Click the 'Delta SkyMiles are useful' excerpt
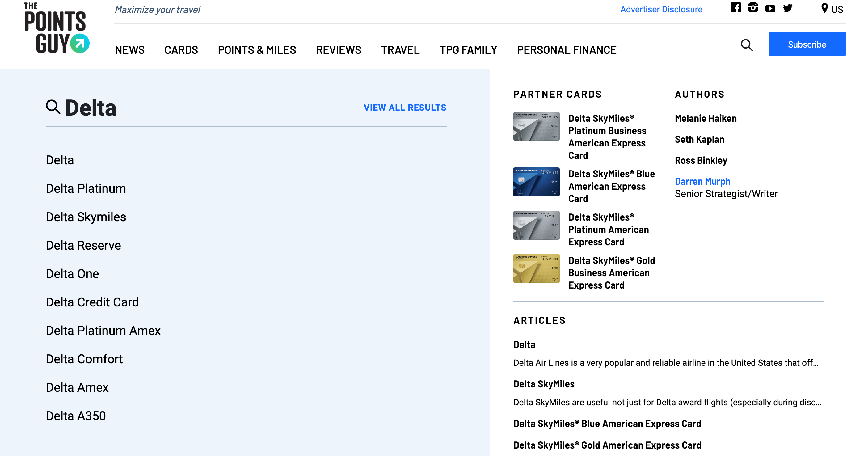Screen dimensions: 868x456 667,403
